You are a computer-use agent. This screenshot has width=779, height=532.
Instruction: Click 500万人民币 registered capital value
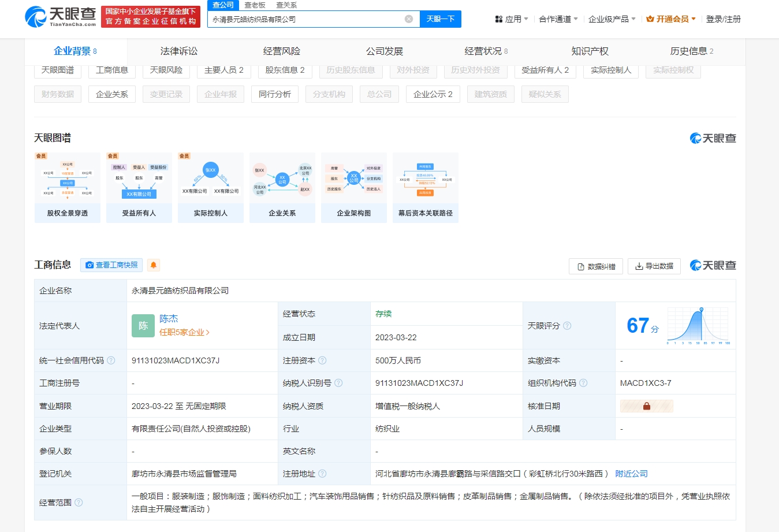pos(398,360)
